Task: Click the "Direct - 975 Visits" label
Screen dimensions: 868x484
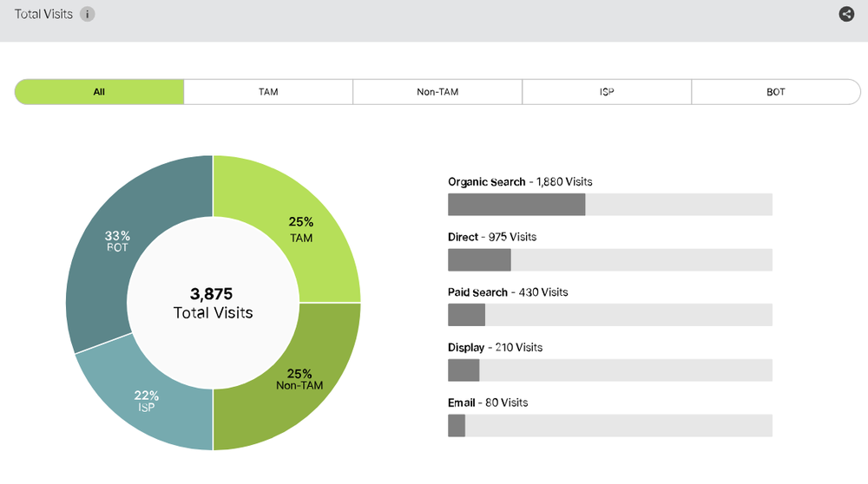Action: (492, 237)
